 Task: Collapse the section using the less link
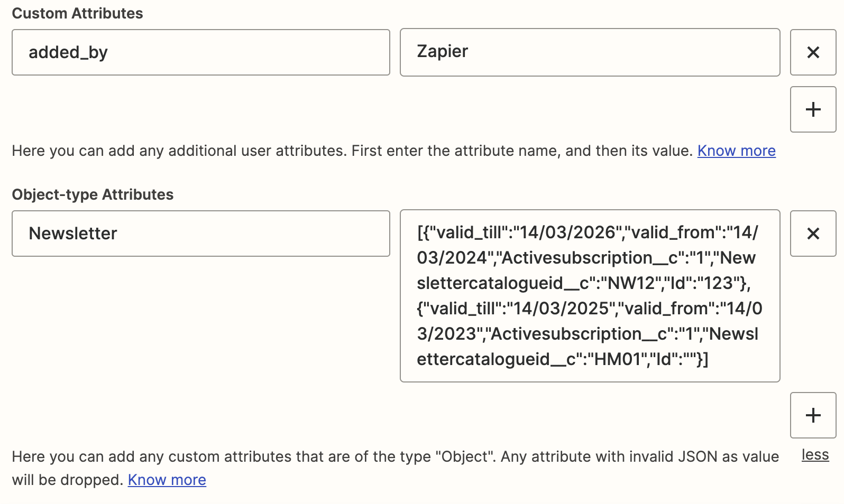(815, 455)
